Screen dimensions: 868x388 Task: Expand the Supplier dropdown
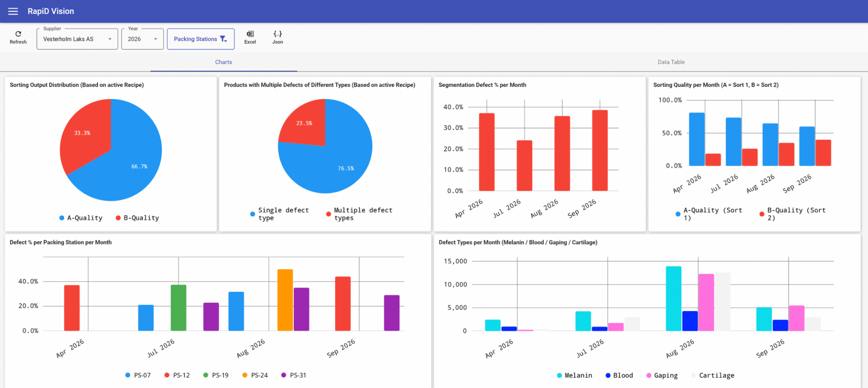point(77,39)
